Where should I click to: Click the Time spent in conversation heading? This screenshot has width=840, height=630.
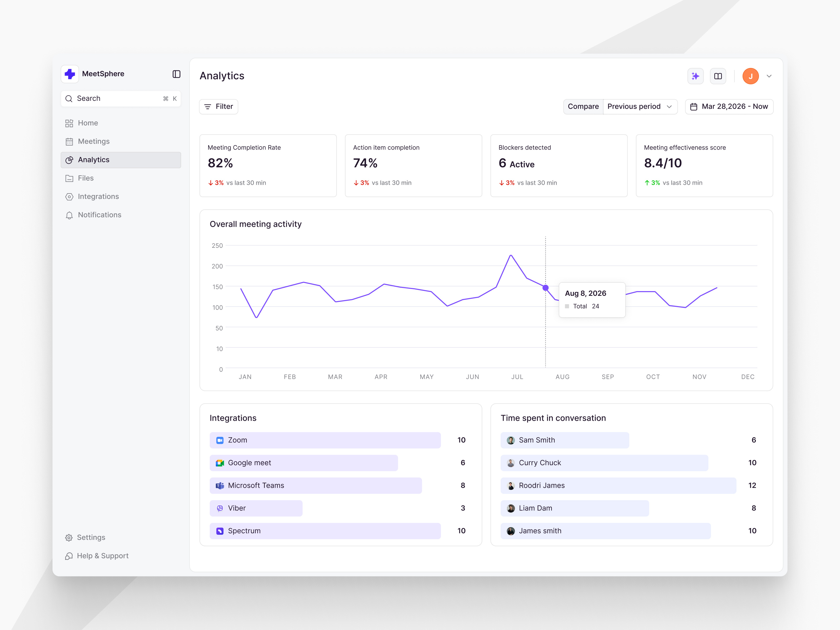click(x=553, y=418)
